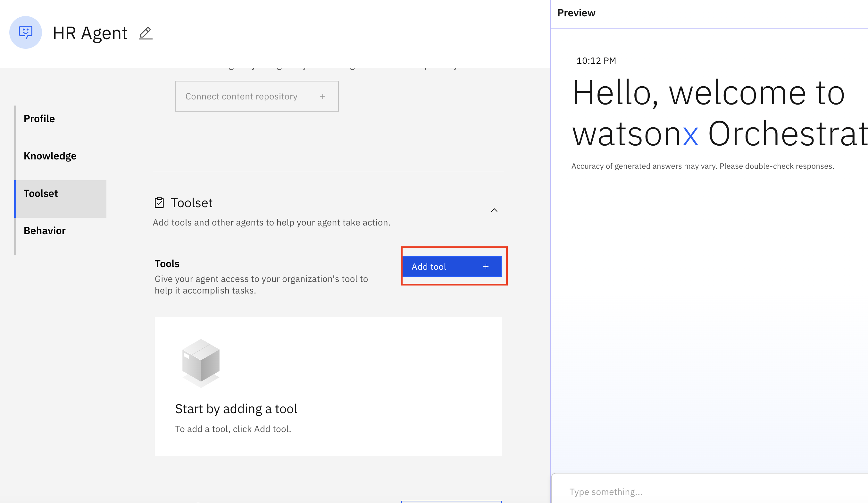Click the 10:12 PM timestamp
This screenshot has height=503, width=868.
(596, 61)
